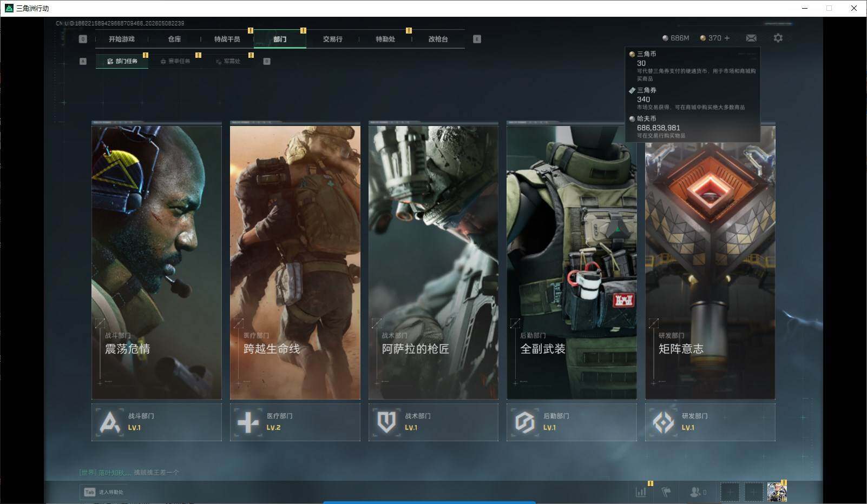Viewport: 867px width, 504px height.
Task: Click the player avatar in bottom bar
Action: [x=777, y=492]
